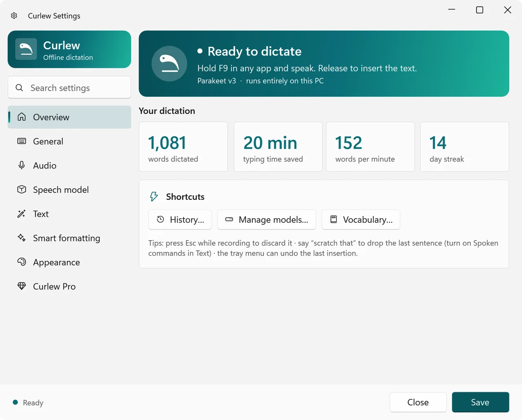Click the Ready to dictate heading
The height and width of the screenshot is (420, 522).
[254, 51]
